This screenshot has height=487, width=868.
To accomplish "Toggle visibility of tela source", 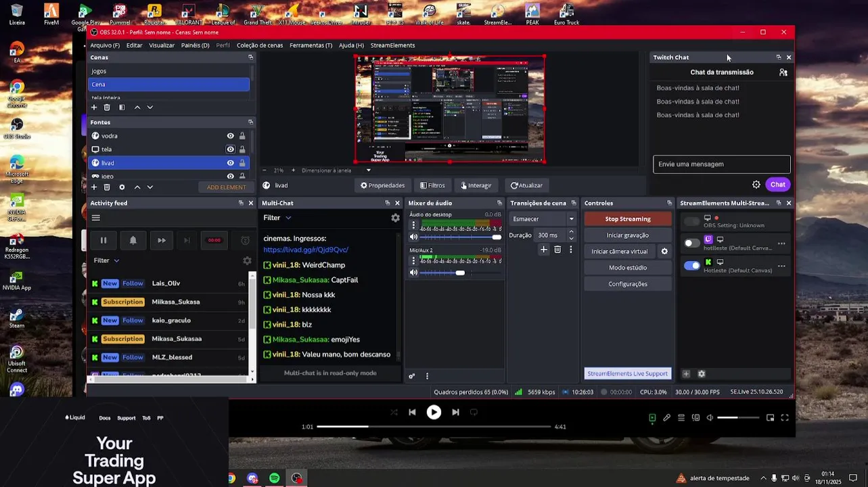I will pos(231,149).
